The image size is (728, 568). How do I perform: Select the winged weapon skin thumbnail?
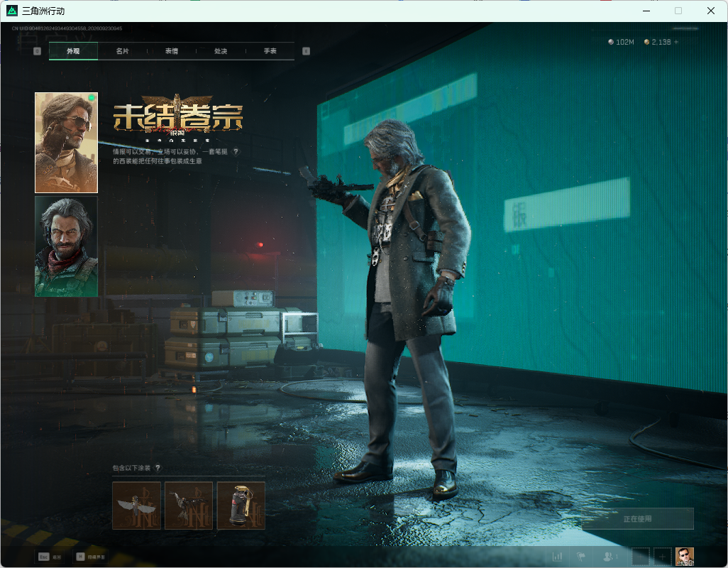point(136,506)
